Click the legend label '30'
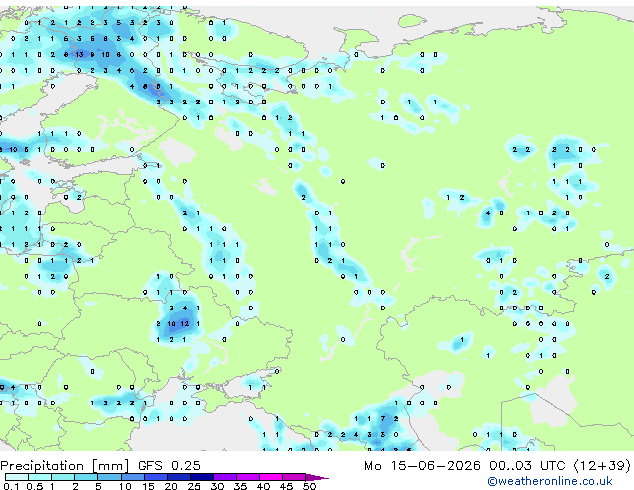Screen dimensions: 634x490 click(x=217, y=486)
